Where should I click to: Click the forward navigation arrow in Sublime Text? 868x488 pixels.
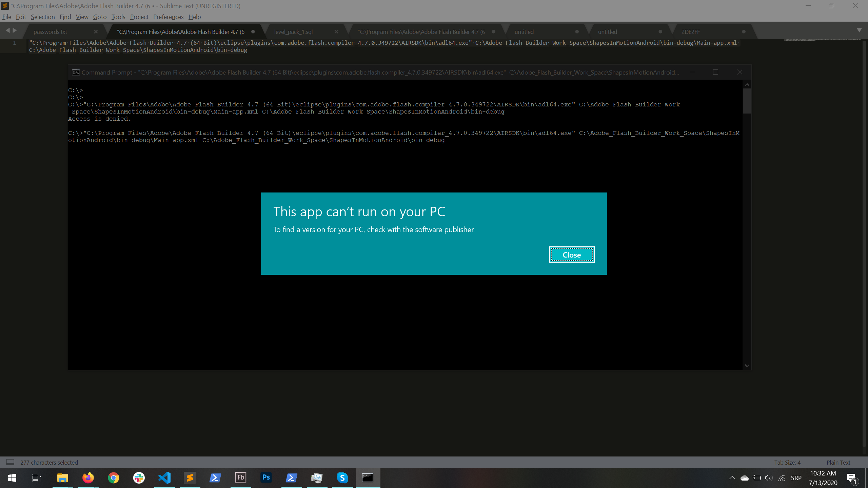click(15, 30)
